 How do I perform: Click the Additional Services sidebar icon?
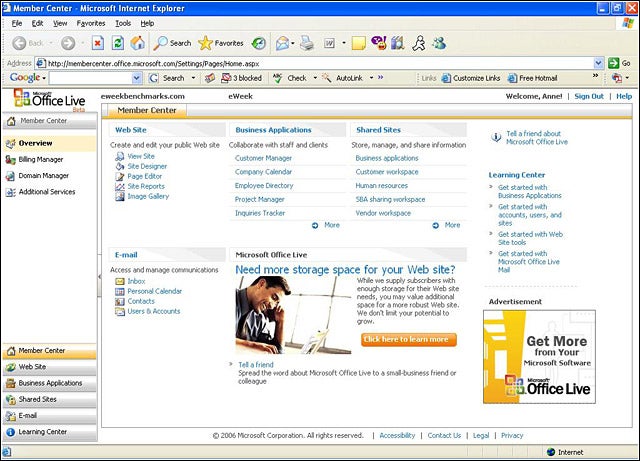click(11, 192)
